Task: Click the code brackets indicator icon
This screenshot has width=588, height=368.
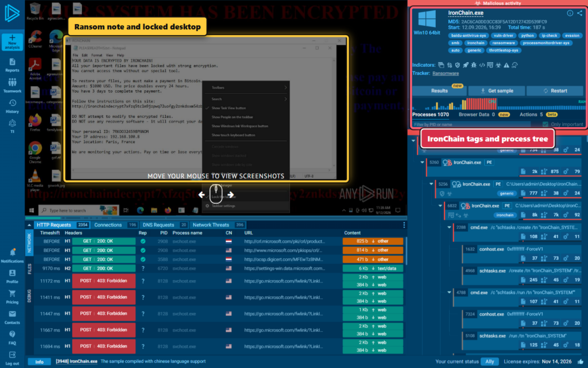Action: click(482, 65)
